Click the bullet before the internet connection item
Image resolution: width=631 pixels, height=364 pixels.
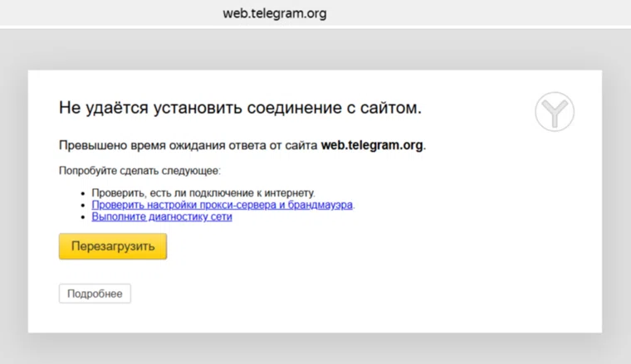coord(83,193)
